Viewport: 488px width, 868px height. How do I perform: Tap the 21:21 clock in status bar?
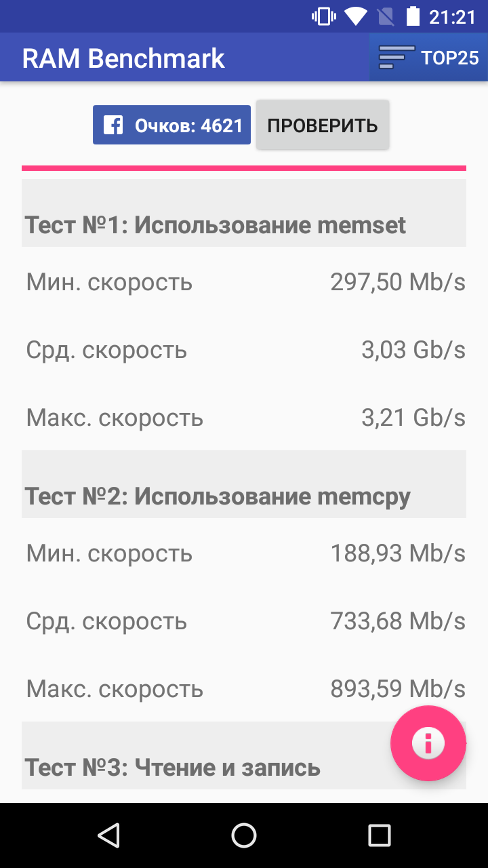[x=453, y=17]
